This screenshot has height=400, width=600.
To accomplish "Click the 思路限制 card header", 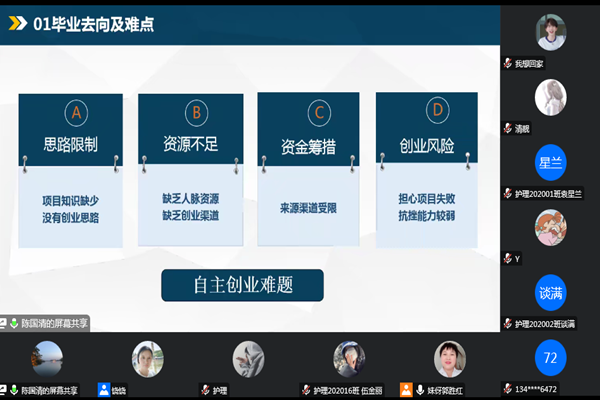I will [x=71, y=146].
